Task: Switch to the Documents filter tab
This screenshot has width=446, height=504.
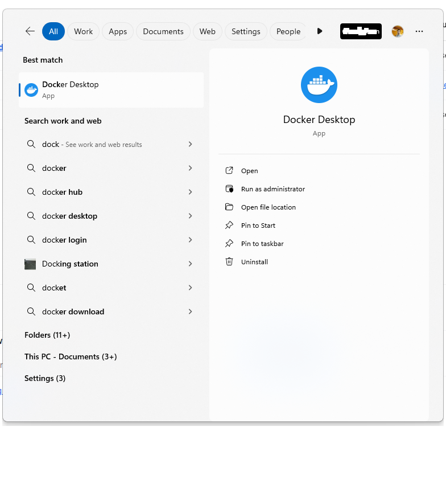Action: pos(163,31)
